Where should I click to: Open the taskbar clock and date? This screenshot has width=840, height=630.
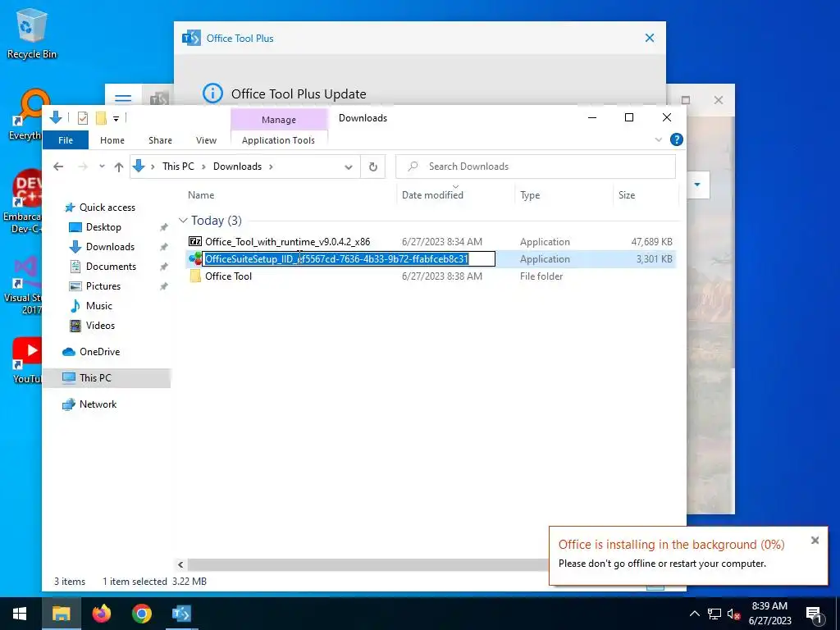click(769, 614)
